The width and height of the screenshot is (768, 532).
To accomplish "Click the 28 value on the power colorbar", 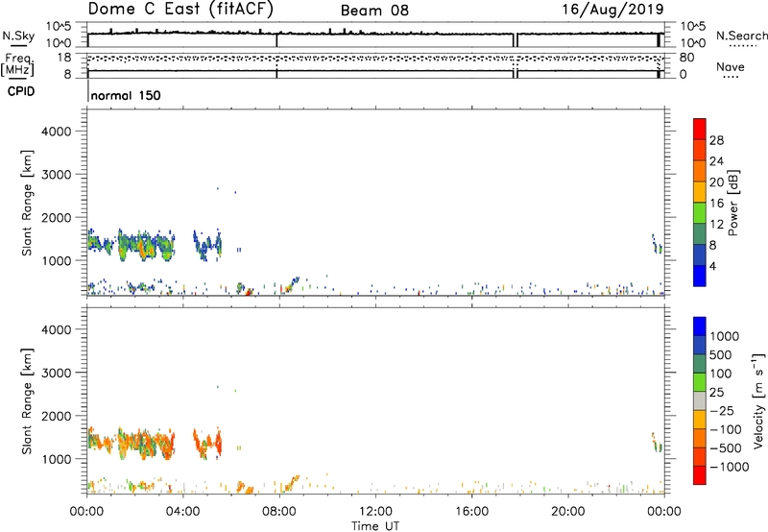I will click(716, 140).
